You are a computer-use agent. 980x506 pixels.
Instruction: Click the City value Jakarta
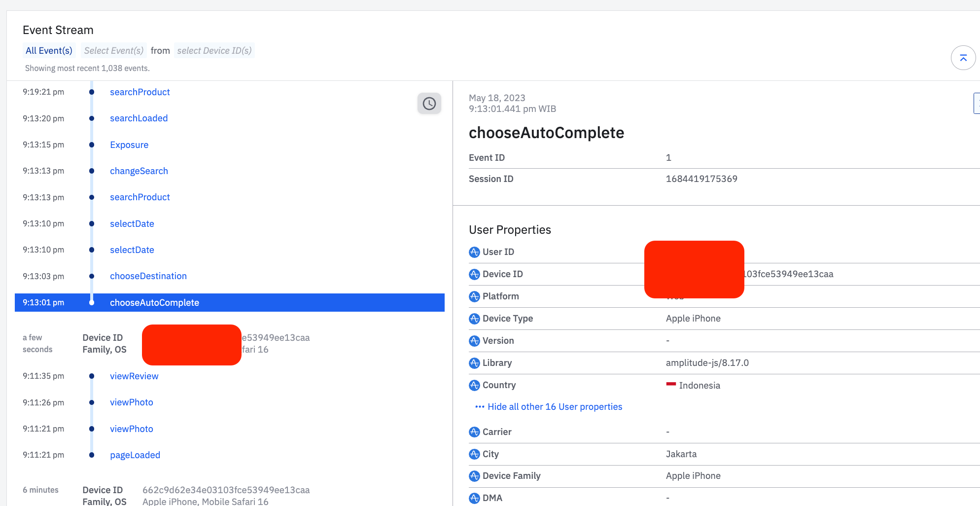pos(681,454)
